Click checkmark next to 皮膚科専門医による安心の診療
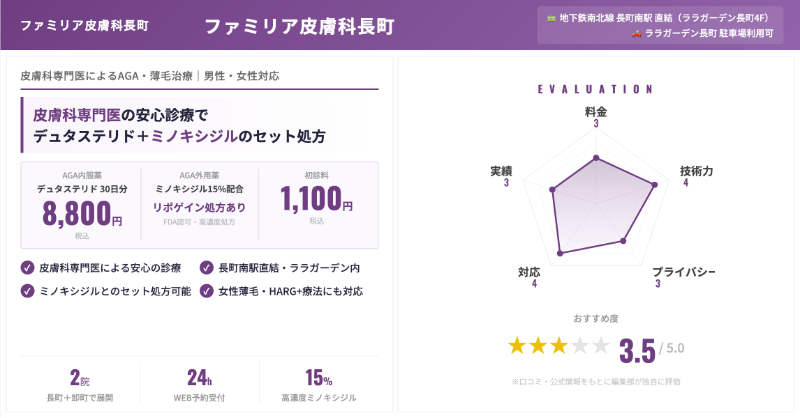 [x=27, y=268]
